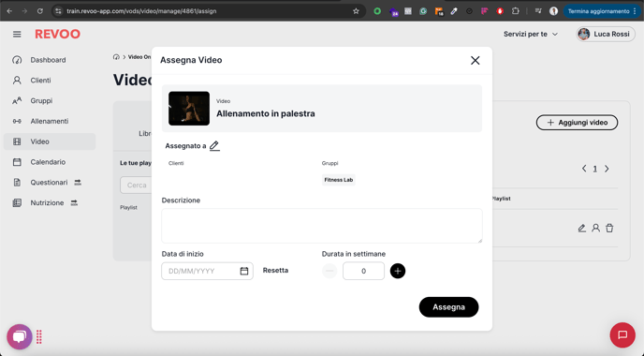Screen dimensions: 644x356
Task: Close the Assegna Video dialog
Action: [x=476, y=61]
